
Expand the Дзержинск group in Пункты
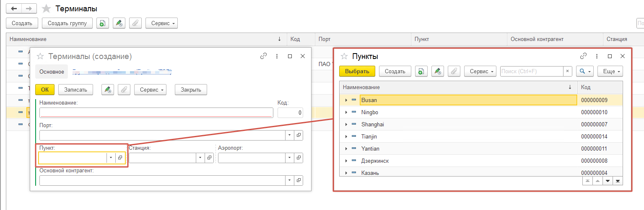(x=346, y=161)
